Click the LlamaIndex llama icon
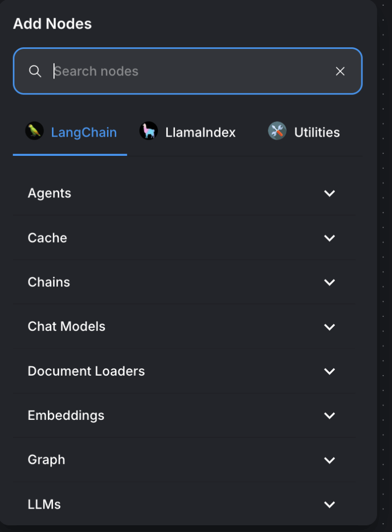This screenshot has height=532, width=392. tap(148, 131)
